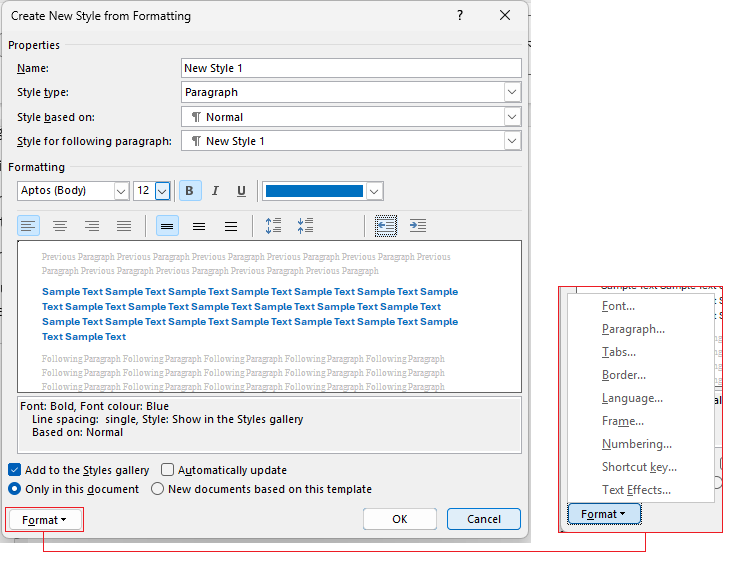This screenshot has width=742, height=564.
Task: Click 'Based on: Normal' description line
Action: click(78, 432)
